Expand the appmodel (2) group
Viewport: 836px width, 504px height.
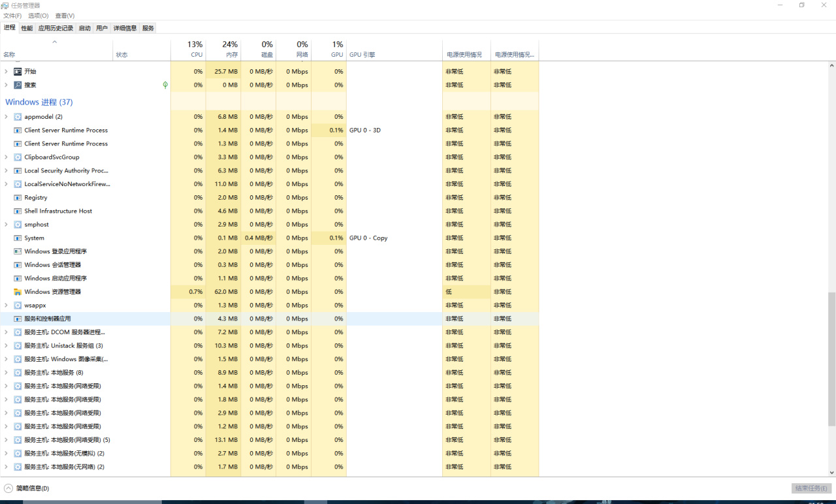tap(7, 117)
